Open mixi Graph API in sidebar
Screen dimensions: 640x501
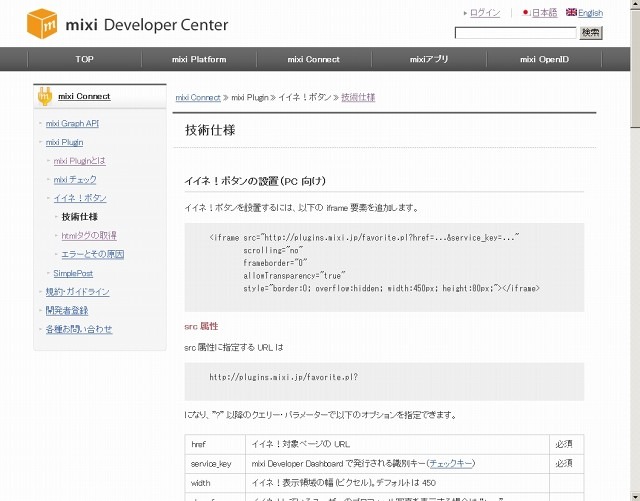(x=72, y=123)
